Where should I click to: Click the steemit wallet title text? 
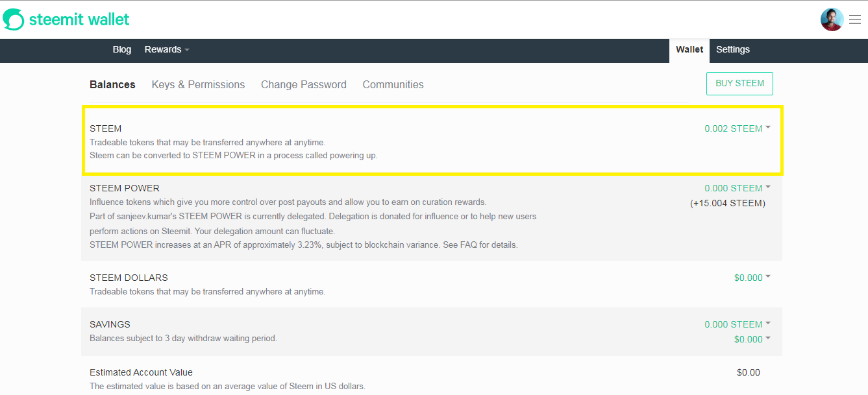[79, 19]
